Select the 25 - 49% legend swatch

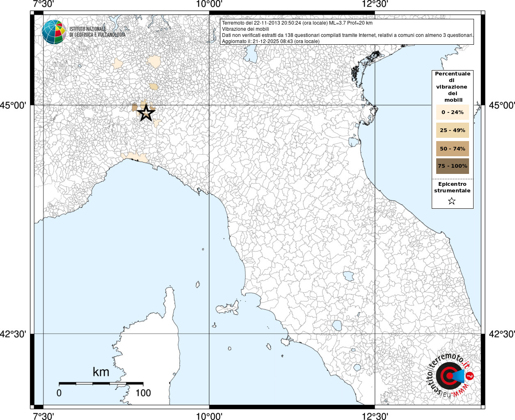453,130
